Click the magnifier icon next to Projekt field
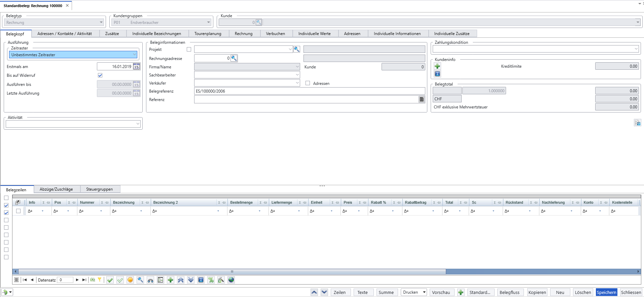 pyautogui.click(x=297, y=49)
